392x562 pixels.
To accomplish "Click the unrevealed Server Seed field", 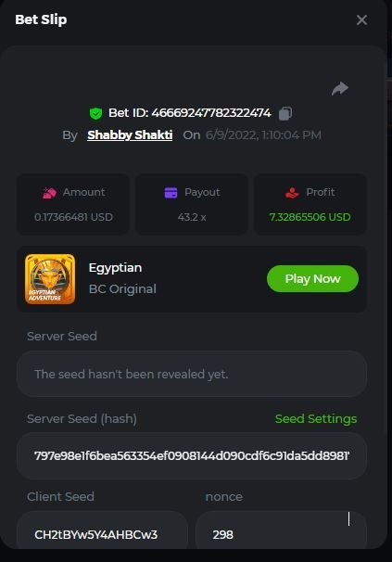I will point(192,374).
